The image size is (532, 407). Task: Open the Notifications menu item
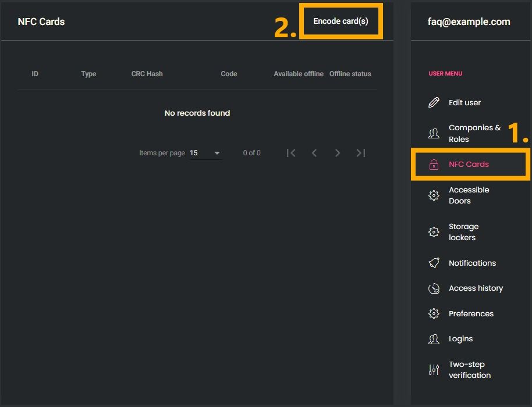click(x=472, y=263)
